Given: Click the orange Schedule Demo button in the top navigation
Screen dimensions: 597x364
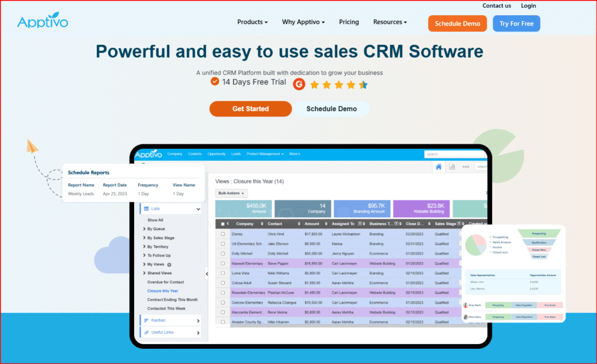Looking at the screenshot, I should [457, 23].
